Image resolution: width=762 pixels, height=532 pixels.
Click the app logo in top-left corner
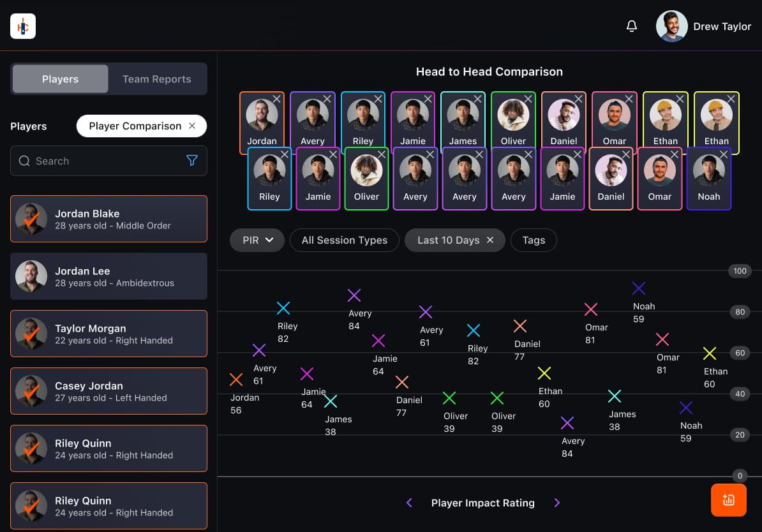click(22, 26)
